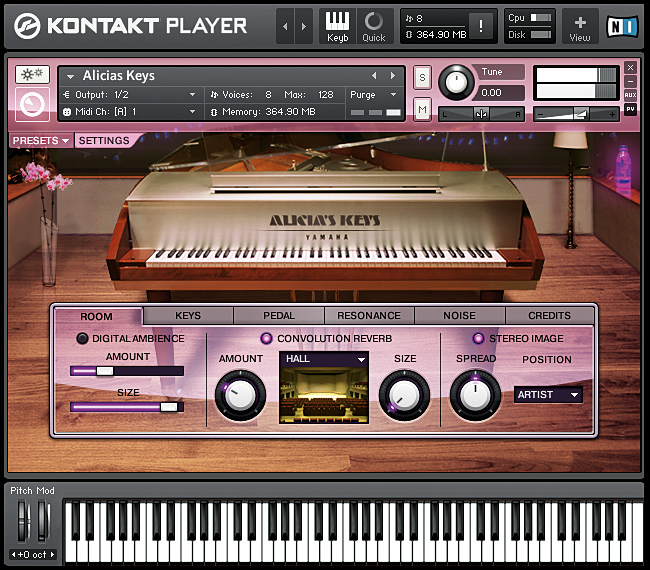Screen dimensions: 650x570
Task: Mute the instrument with the M button
Action: pos(422,107)
